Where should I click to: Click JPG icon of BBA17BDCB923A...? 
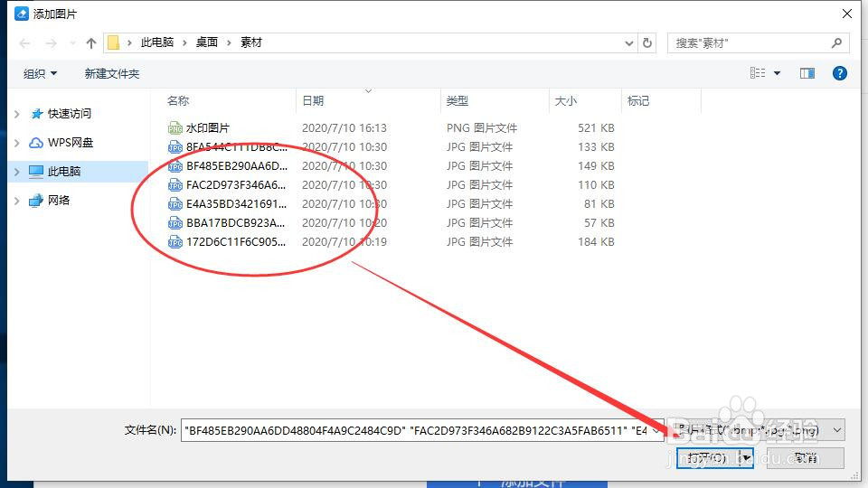click(175, 223)
